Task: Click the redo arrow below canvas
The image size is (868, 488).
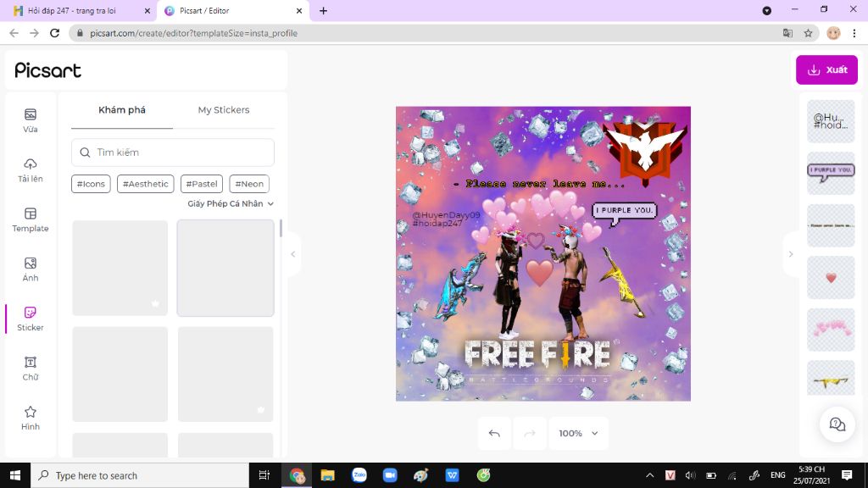Action: [x=529, y=433]
